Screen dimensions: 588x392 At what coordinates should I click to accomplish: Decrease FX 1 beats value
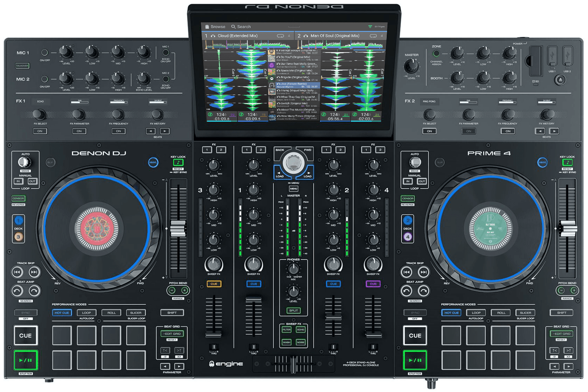coord(151,131)
